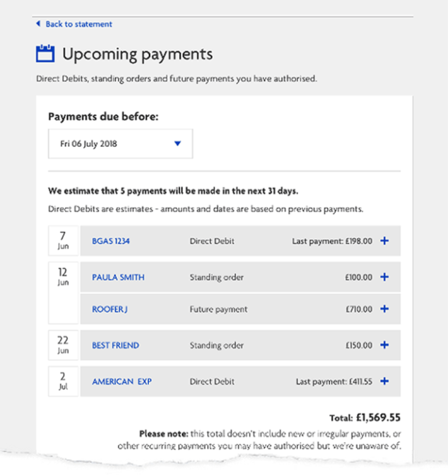Open the AMERICAN EXP payee link
The width and height of the screenshot is (448, 476).
tap(122, 381)
